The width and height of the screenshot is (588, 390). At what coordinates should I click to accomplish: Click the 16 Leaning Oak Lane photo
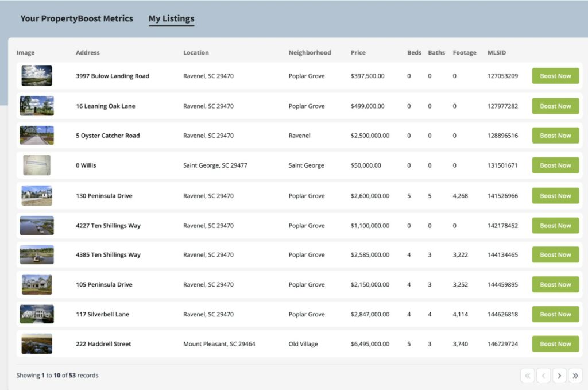(37, 106)
